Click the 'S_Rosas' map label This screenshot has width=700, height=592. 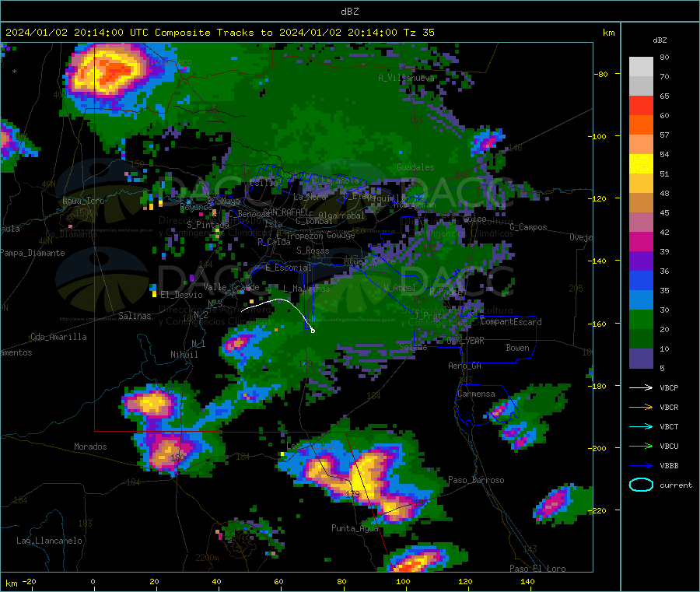313,250
